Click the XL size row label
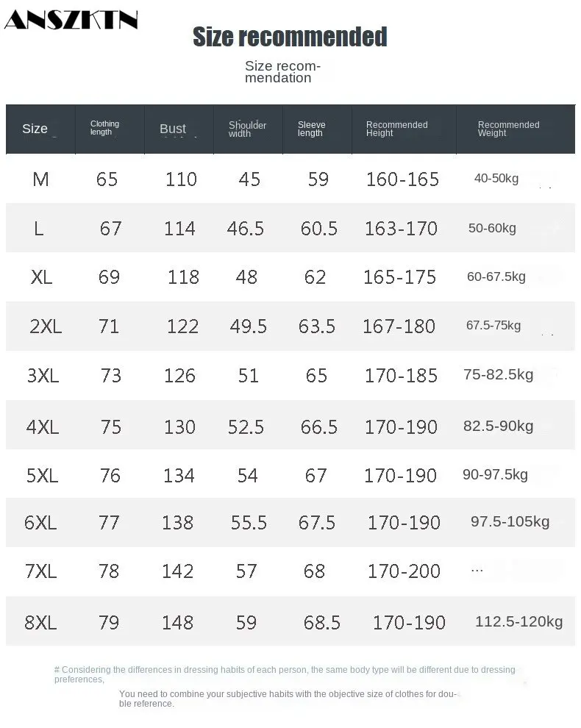The height and width of the screenshot is (728, 581). 41,277
